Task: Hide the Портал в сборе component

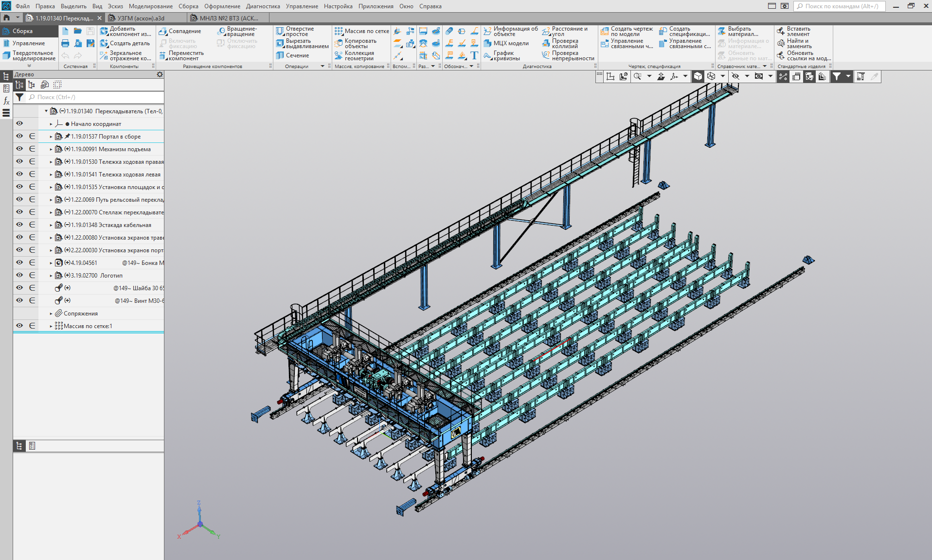Action: 19,137
